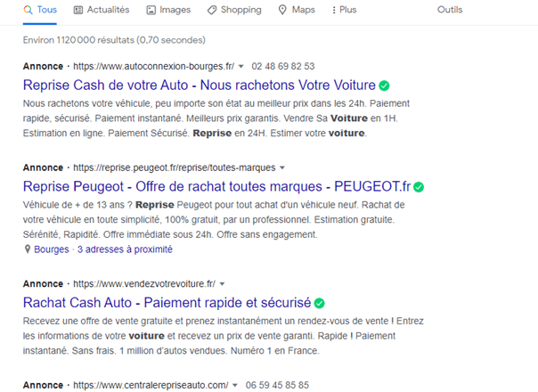Expand the arrow next to autoconnexion-bourges.fr URL
Image resolution: width=538 pixels, height=392 pixels.
240,67
